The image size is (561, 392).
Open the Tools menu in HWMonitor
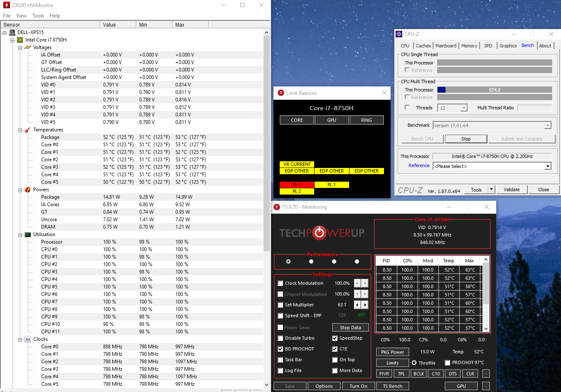pos(38,16)
